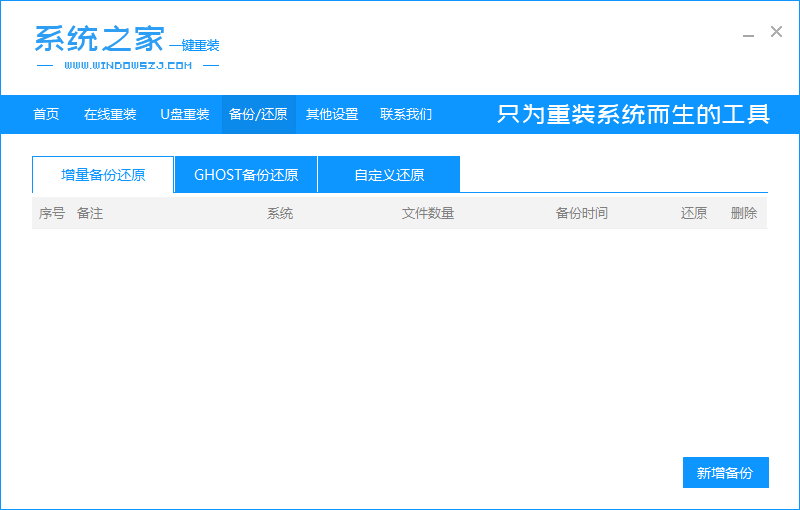This screenshot has width=800, height=510.
Task: Click the 备注 column header
Action: 90,213
